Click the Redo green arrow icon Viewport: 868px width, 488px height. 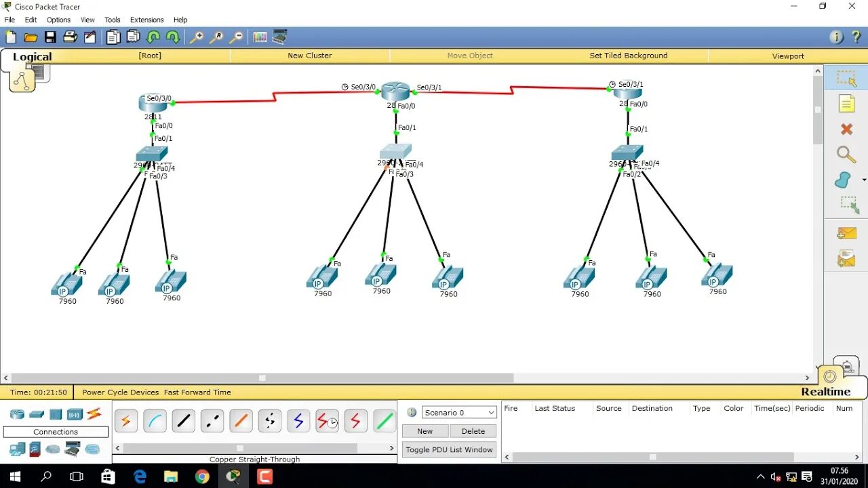(173, 37)
